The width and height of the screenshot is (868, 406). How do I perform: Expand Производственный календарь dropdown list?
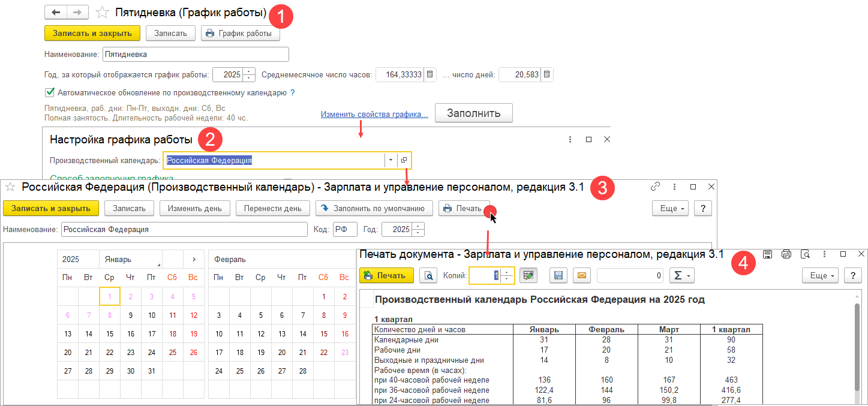pyautogui.click(x=391, y=160)
